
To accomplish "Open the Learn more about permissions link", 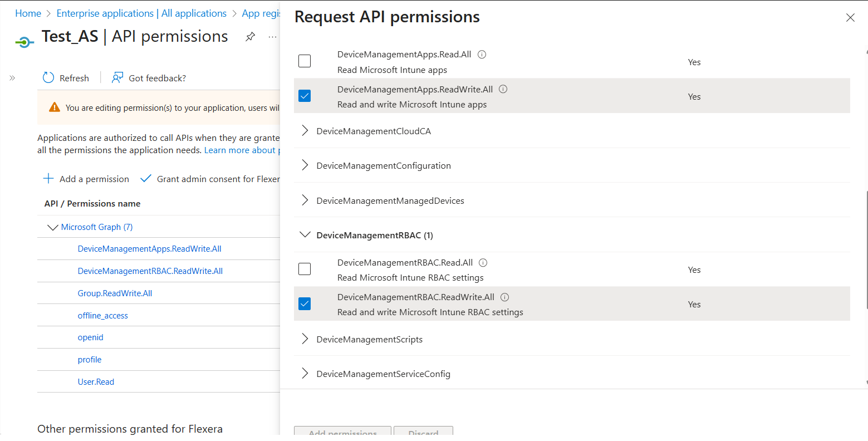I will pos(242,150).
